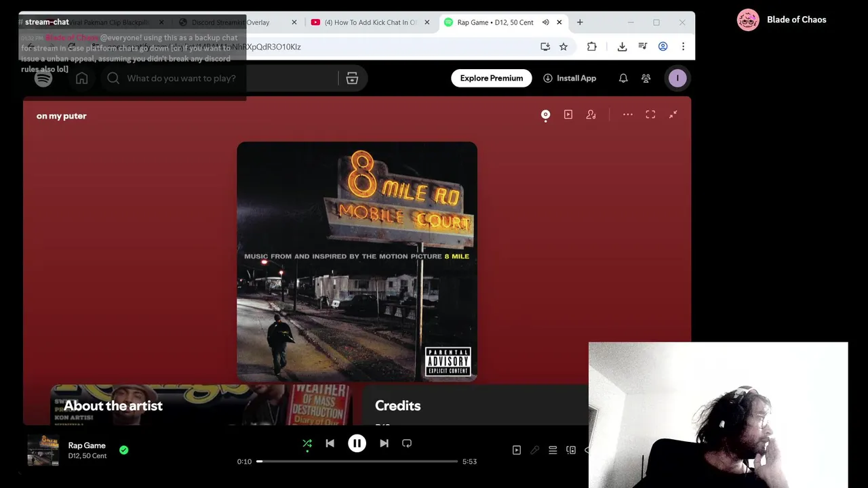Click the Spotify logo in the top bar

[43, 78]
